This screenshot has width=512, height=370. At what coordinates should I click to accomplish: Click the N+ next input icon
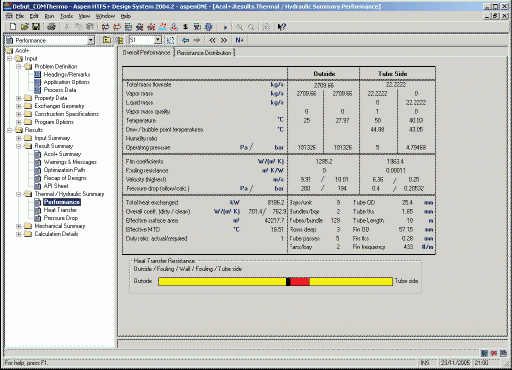point(239,40)
